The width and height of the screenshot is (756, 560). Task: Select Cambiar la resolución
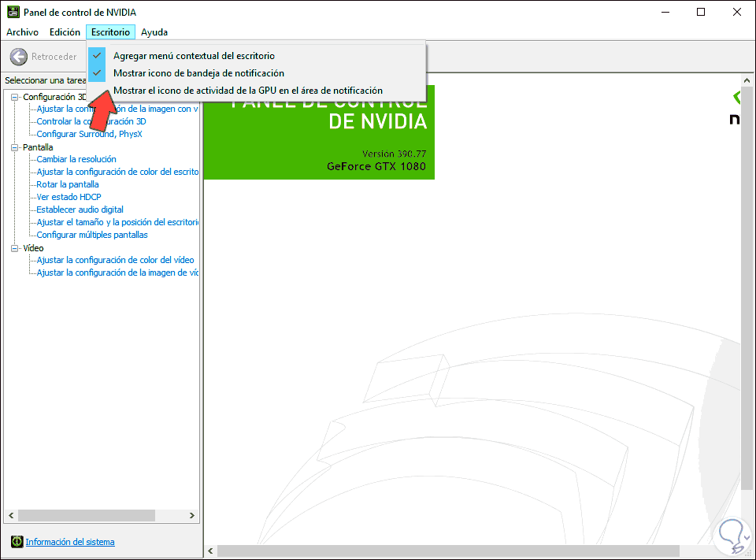pyautogui.click(x=76, y=159)
